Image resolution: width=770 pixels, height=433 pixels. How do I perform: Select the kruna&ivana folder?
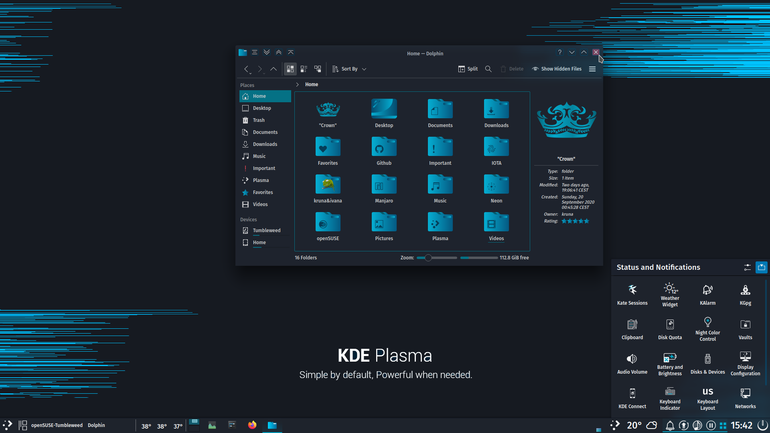click(328, 189)
